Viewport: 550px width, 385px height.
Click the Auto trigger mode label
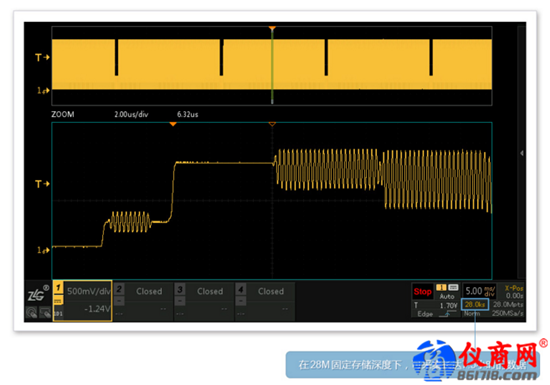[447, 296]
